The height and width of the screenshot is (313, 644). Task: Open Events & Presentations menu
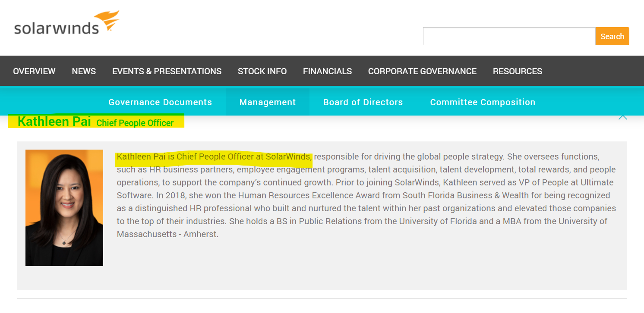click(167, 71)
